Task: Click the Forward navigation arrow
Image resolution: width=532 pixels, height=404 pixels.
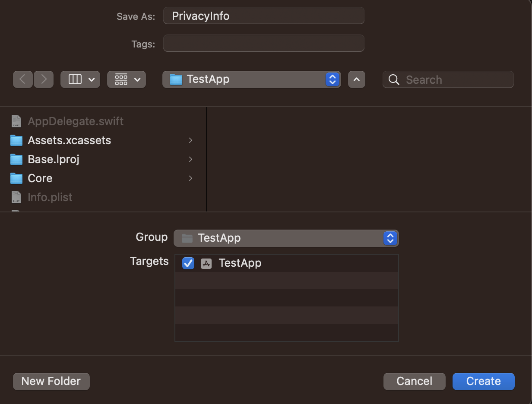Action: pos(44,79)
